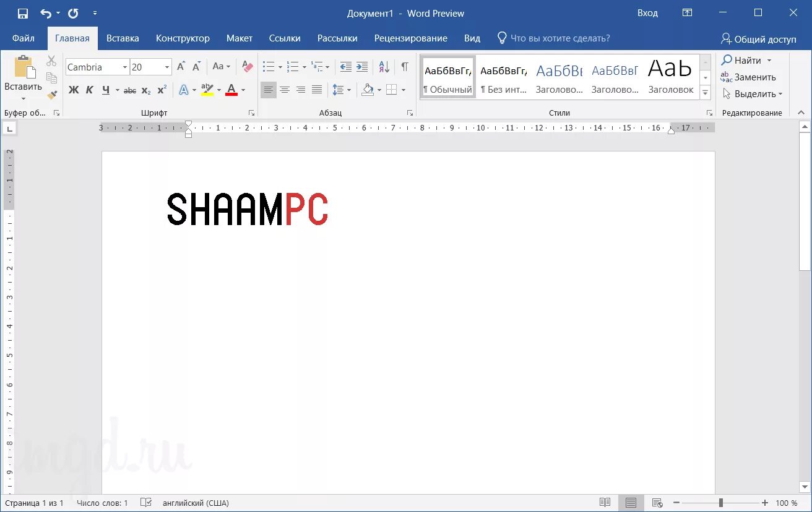The width and height of the screenshot is (812, 512).
Task: Toggle italic formatting (К)
Action: [89, 90]
